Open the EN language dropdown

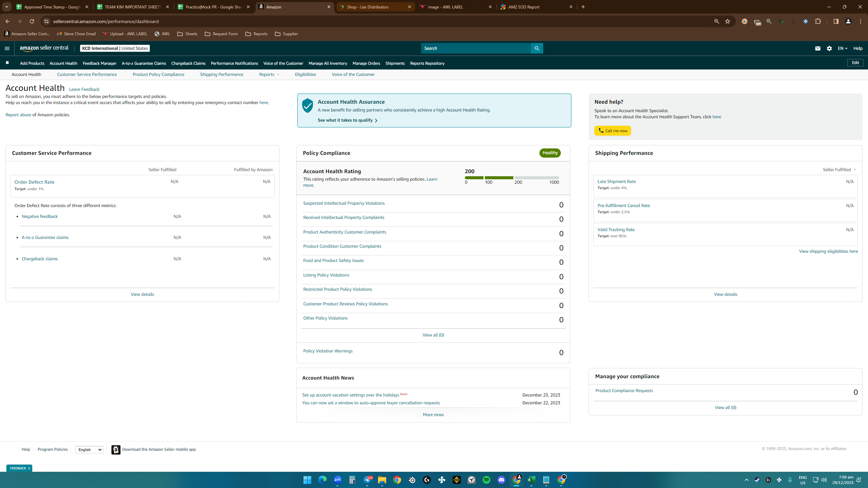point(843,48)
